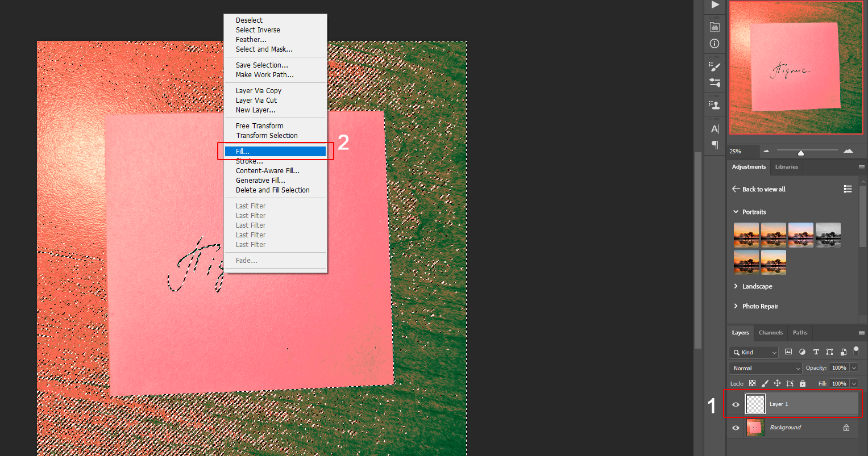Click the navigator zoom slider handle
Screen dimensions: 868x456
(x=801, y=153)
